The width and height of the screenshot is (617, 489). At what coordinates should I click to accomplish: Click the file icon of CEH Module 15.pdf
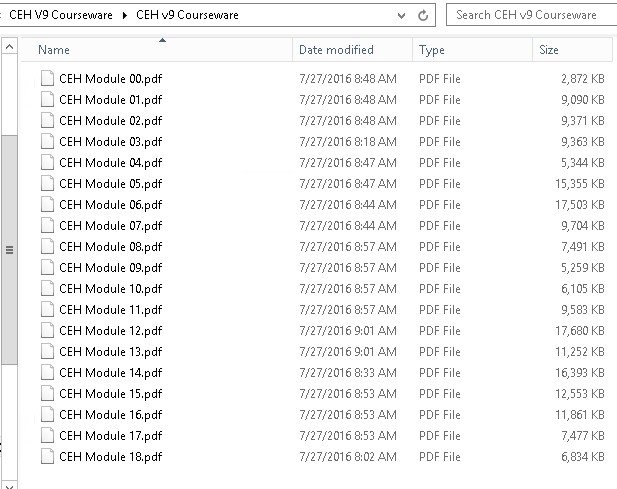pyautogui.click(x=47, y=393)
